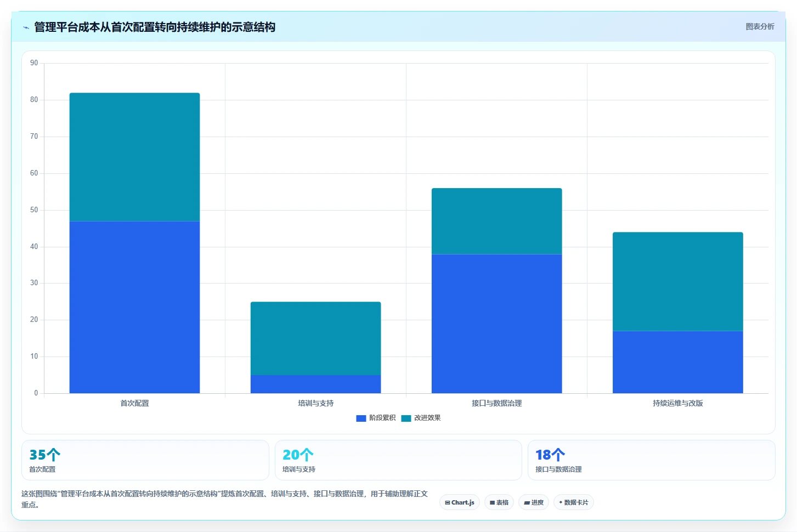Click the Chart.js tag
The image size is (797, 532).
tap(460, 502)
